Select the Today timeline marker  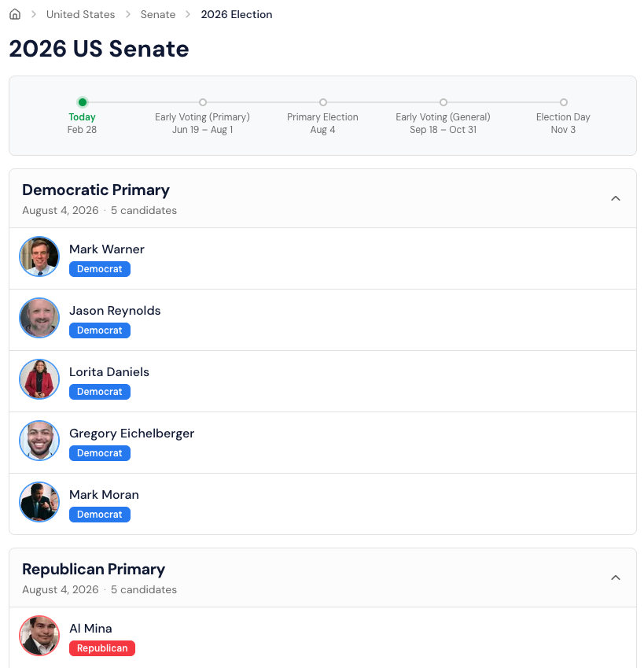(83, 102)
